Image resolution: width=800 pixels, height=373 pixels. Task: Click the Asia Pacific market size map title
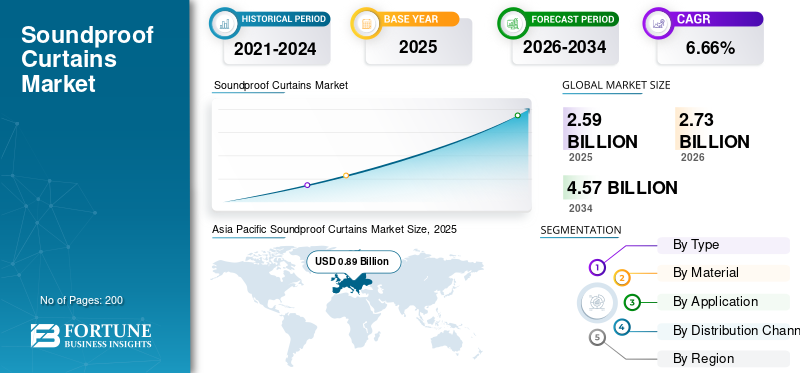point(334,230)
